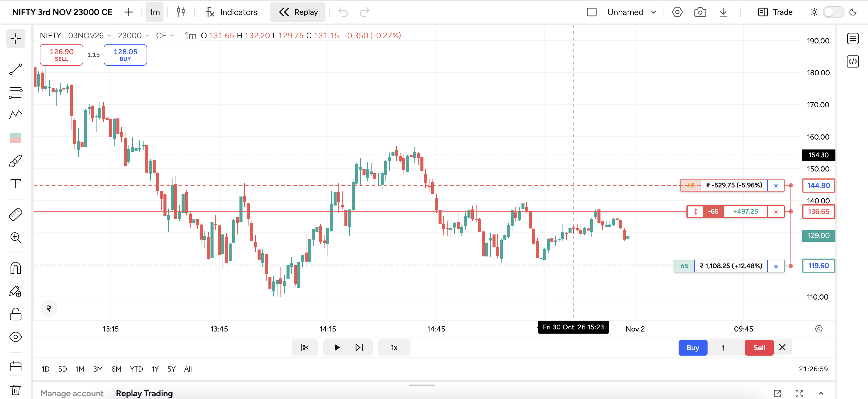The image size is (868, 399).
Task: Select the 1D range tab
Action: pyautogui.click(x=46, y=369)
